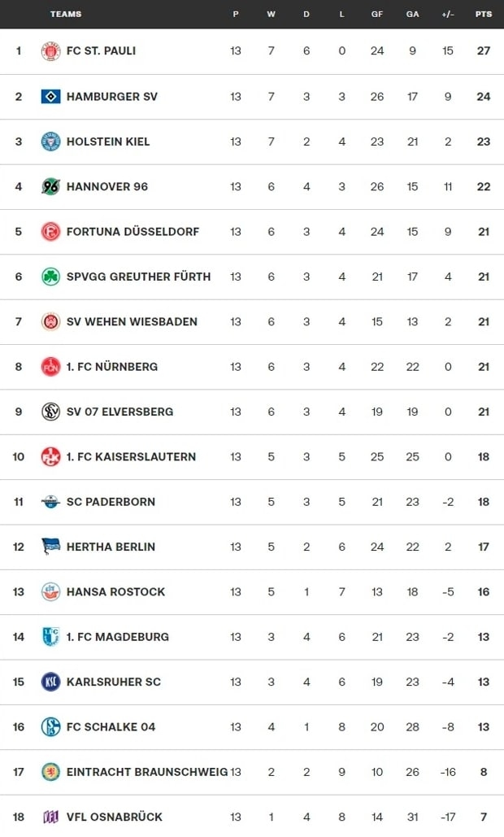
Task: Click the FC St. Pauli club crest
Action: click(x=50, y=51)
